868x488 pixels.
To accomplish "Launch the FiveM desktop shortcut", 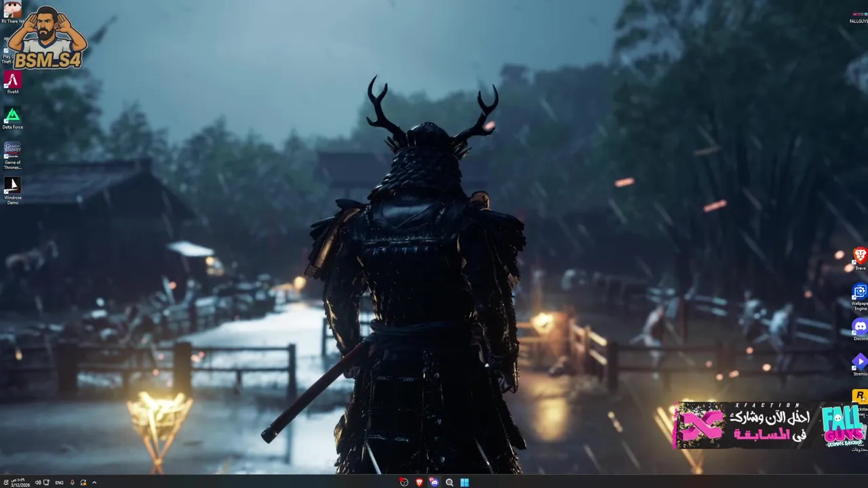I will pos(12,83).
